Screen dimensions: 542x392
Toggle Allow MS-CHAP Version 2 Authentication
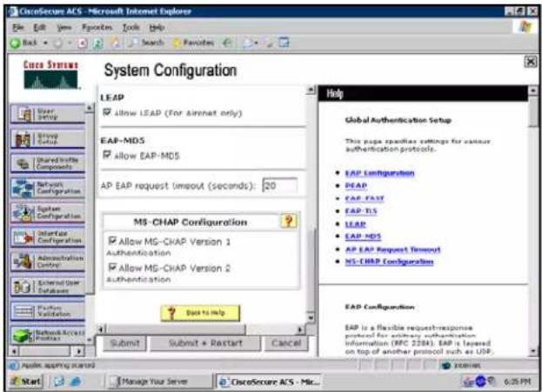(x=112, y=267)
